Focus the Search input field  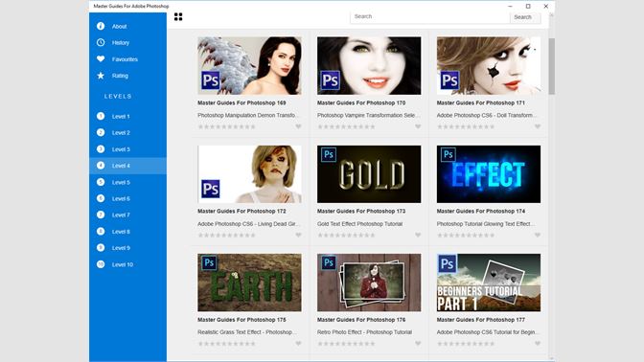coord(430,17)
